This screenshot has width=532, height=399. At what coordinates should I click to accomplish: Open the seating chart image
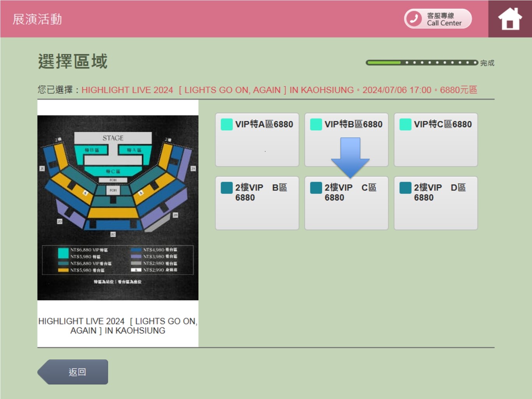tap(118, 208)
